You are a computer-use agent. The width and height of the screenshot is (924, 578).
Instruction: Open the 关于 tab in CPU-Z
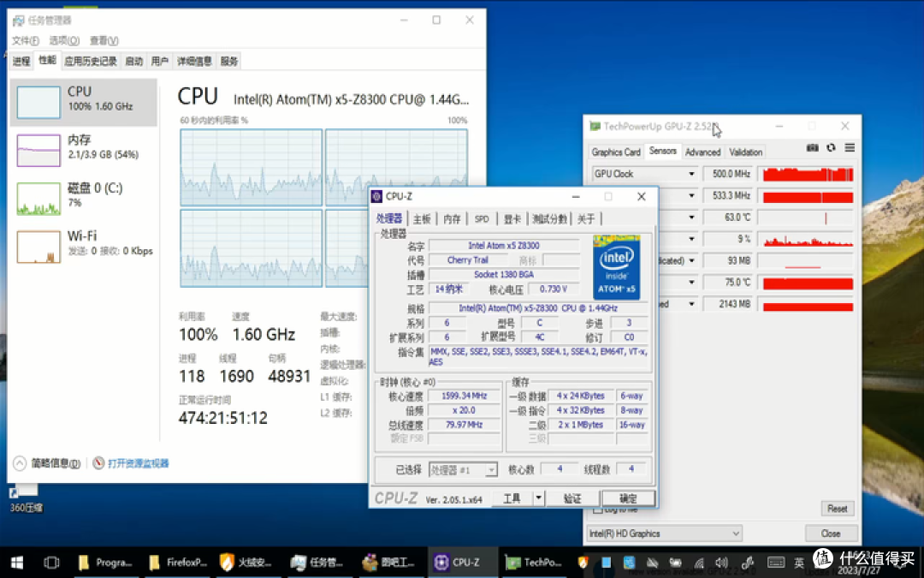(586, 219)
